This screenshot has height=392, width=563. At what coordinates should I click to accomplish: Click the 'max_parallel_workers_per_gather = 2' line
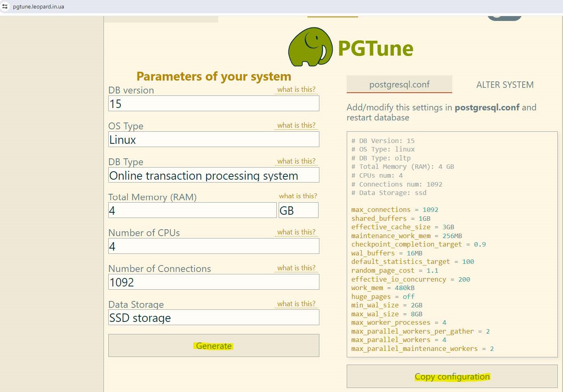coord(420,331)
